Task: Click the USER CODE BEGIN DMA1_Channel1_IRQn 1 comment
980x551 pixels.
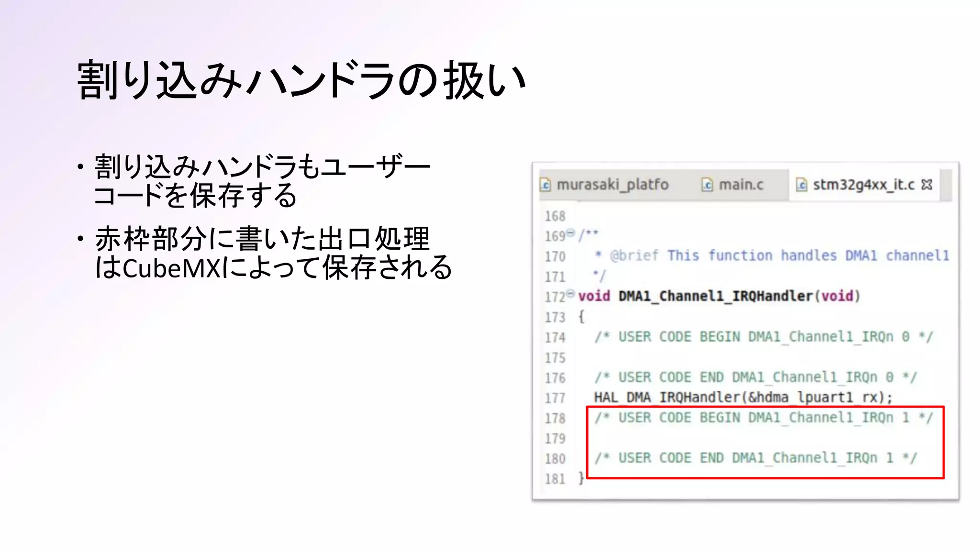Action: pyautogui.click(x=764, y=418)
